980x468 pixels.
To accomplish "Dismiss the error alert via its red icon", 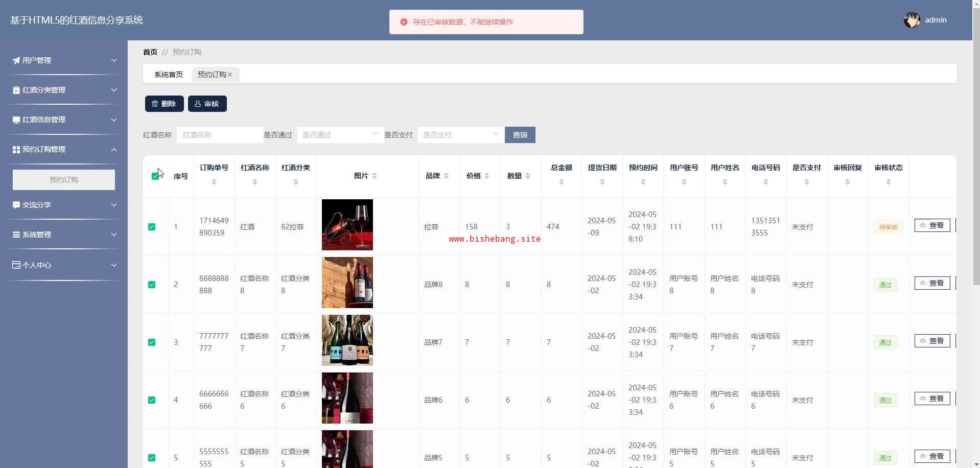I will pos(404,22).
